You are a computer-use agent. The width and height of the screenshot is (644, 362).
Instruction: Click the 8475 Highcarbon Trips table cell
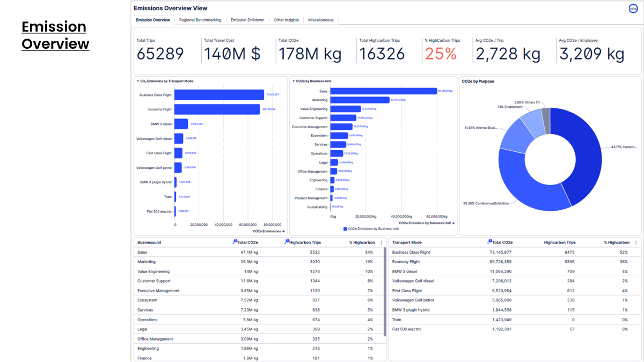pos(570,252)
